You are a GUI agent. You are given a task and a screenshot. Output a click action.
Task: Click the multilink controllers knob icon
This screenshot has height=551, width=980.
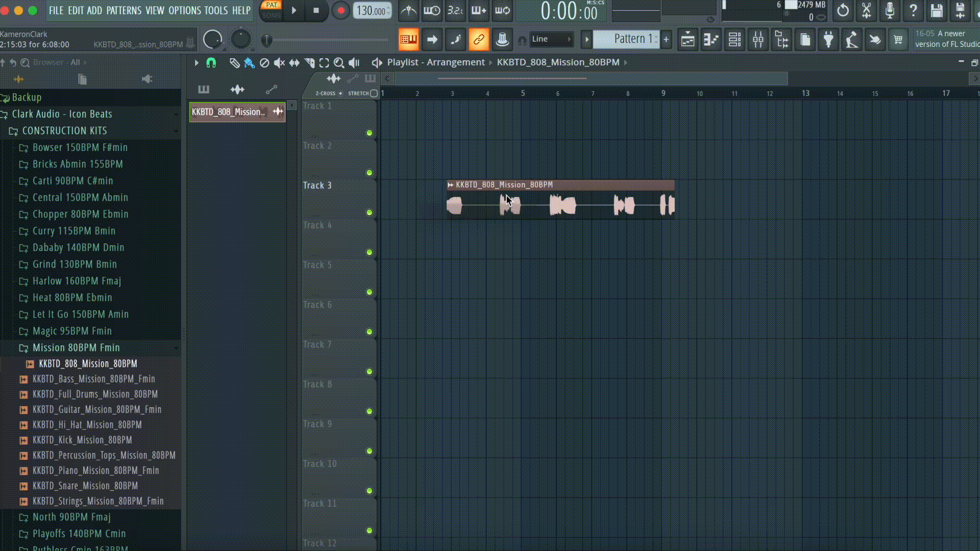point(502,39)
